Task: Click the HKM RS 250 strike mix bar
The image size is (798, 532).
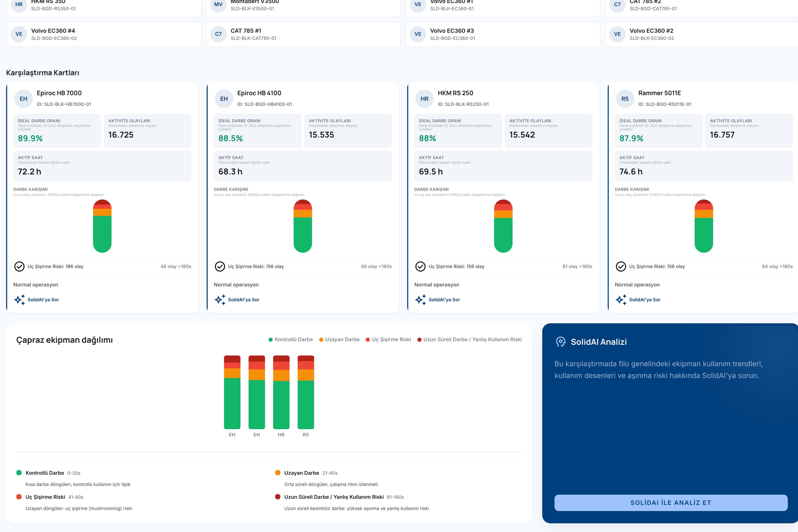Action: pyautogui.click(x=503, y=226)
